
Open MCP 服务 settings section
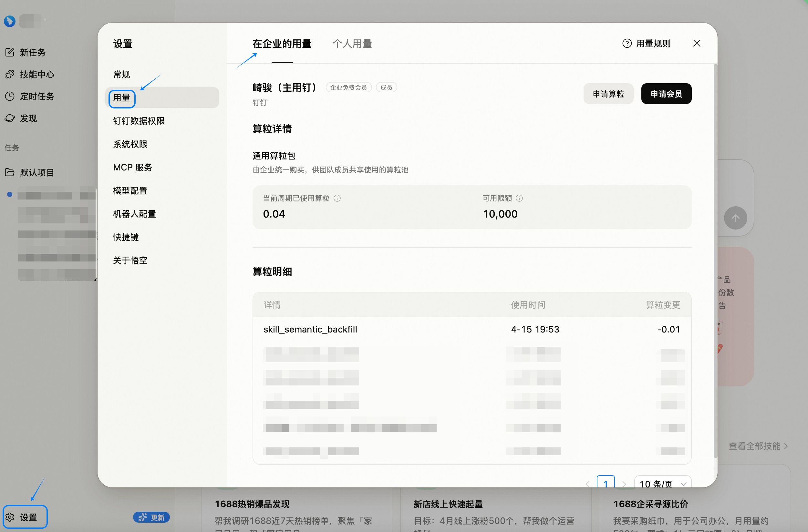tap(162, 168)
